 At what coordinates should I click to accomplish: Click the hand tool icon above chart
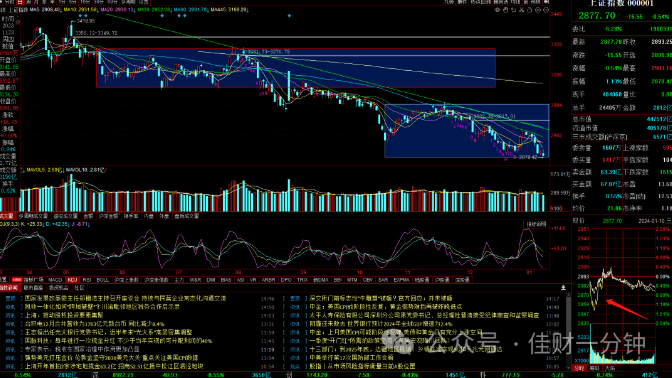pyautogui.click(x=505, y=10)
